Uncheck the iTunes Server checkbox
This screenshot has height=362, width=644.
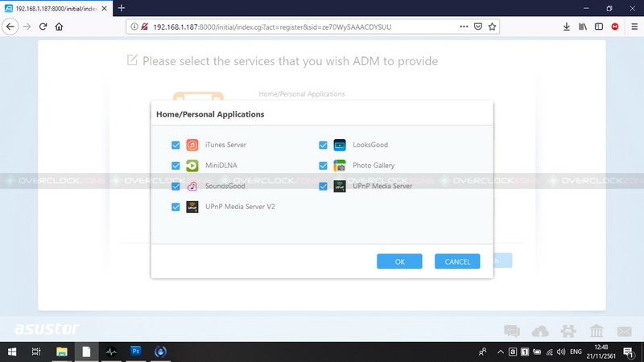click(x=175, y=145)
